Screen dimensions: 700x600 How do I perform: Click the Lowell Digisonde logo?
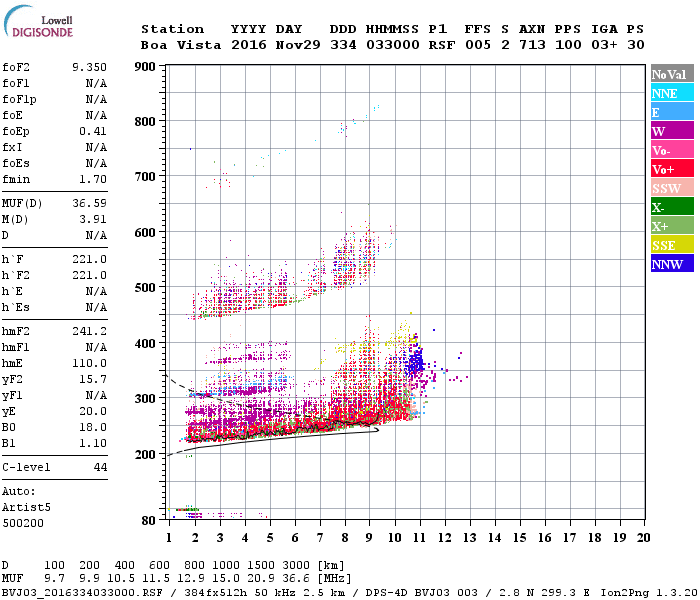pyautogui.click(x=38, y=21)
